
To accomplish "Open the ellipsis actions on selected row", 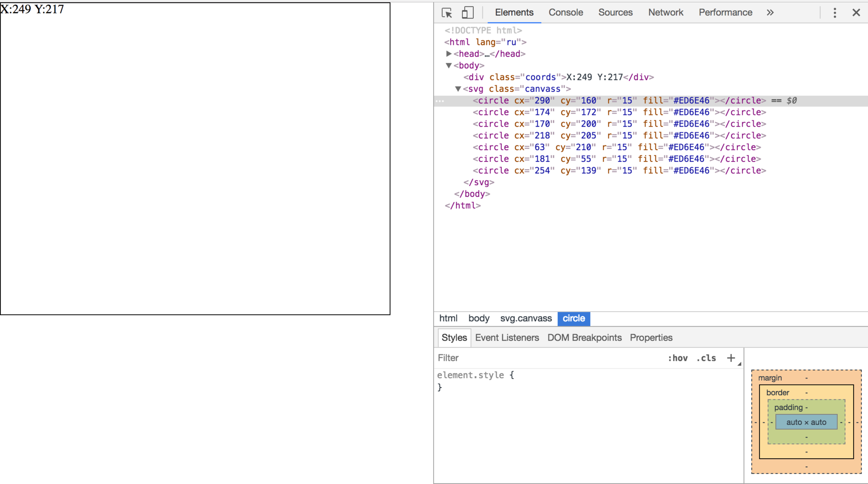I will (440, 101).
